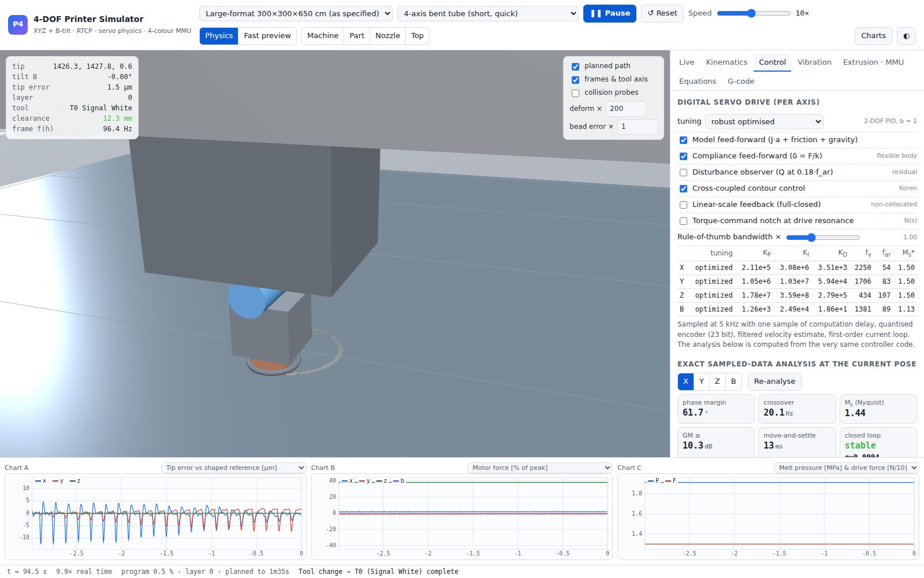The image size is (924, 578).
Task: Switch to the Kinematics tab
Action: pos(726,62)
